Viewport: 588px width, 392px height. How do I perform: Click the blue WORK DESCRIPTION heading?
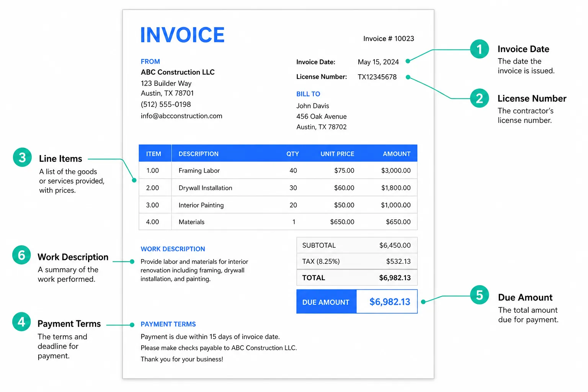pyautogui.click(x=173, y=249)
